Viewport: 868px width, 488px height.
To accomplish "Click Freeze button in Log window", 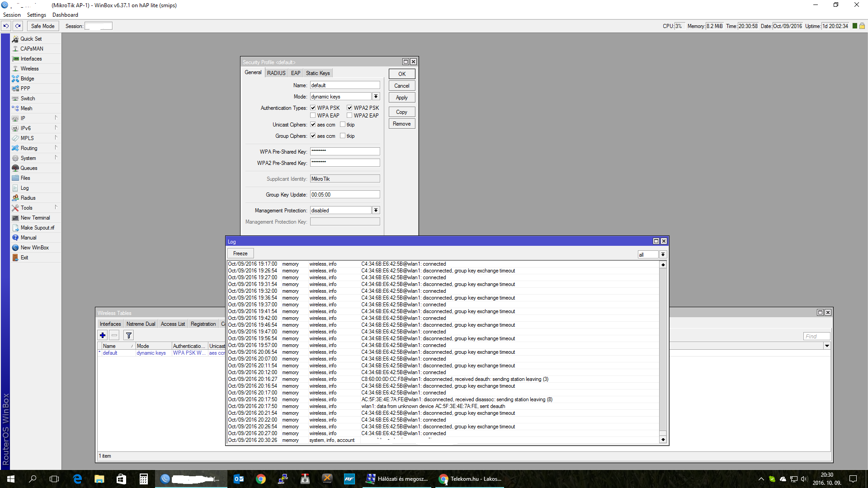I will [241, 253].
